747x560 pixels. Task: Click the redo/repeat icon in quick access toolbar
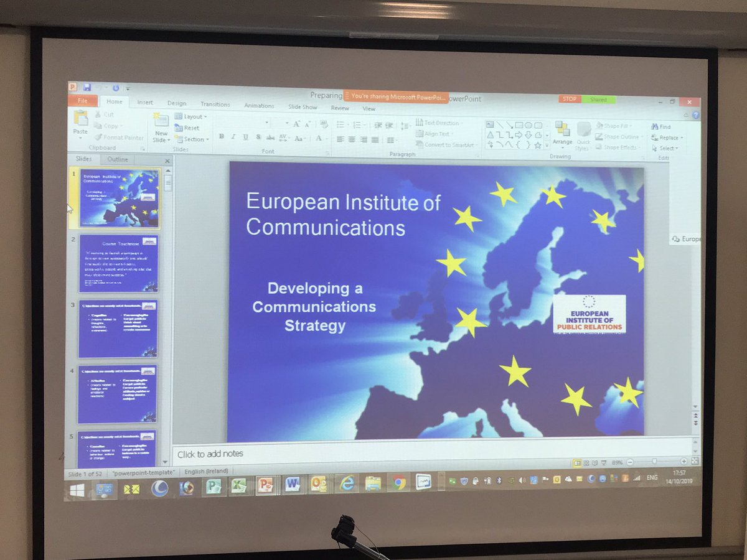[x=115, y=88]
